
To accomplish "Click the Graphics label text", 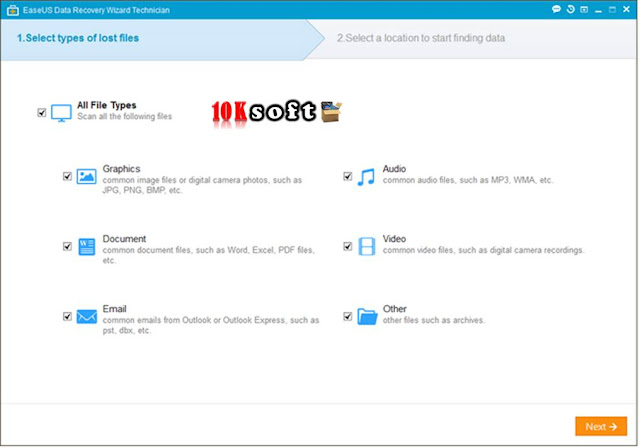I will click(x=121, y=169).
